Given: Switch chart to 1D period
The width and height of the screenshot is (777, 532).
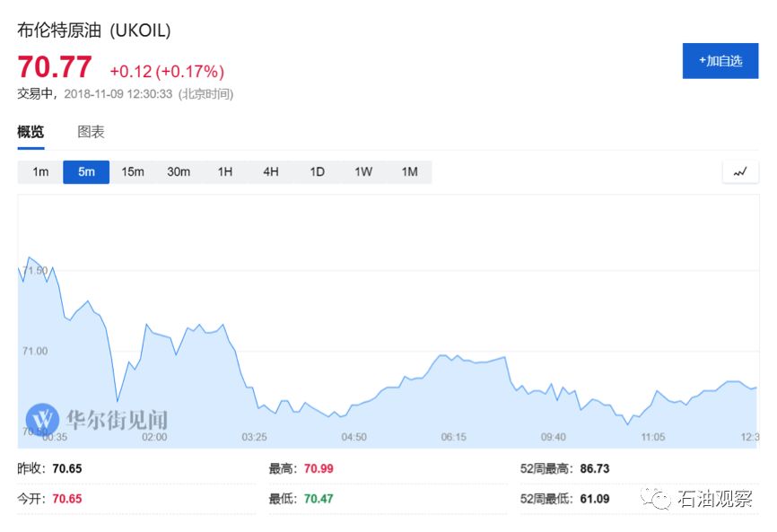Looking at the screenshot, I should 317,172.
